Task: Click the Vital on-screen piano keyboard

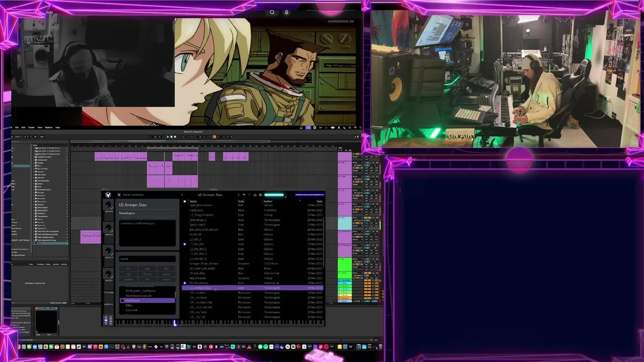Action: (220, 323)
